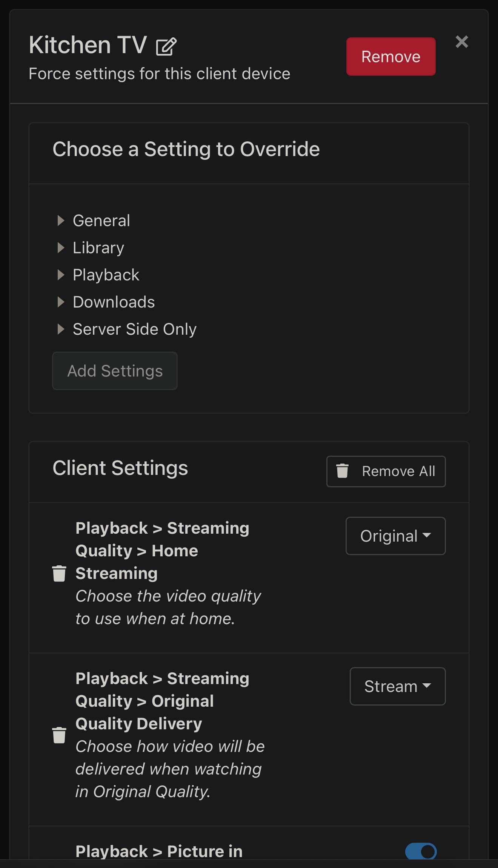
Task: Toggle the Picture in Picture switch
Action: tap(421, 851)
